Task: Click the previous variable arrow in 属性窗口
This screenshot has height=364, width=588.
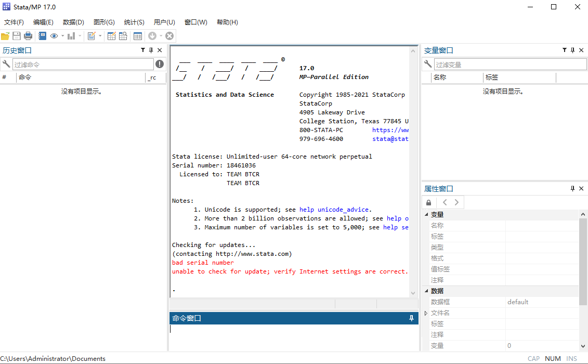Action: tap(445, 202)
